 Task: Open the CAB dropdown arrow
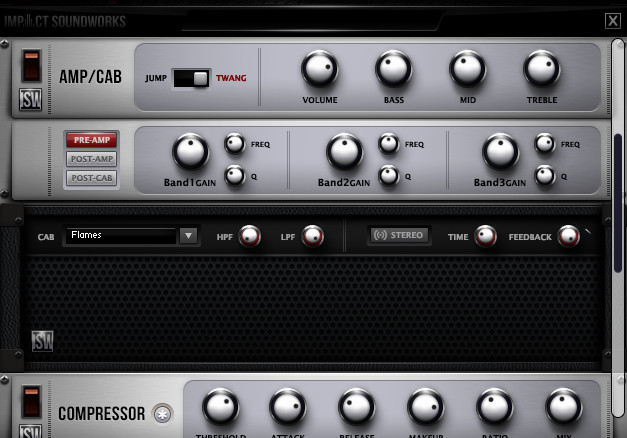click(188, 236)
